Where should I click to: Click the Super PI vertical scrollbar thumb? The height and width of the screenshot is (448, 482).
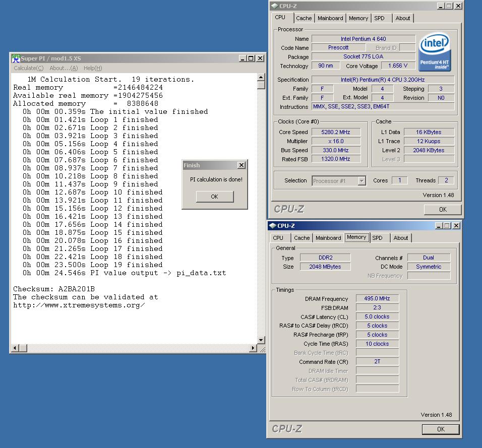tap(261, 85)
